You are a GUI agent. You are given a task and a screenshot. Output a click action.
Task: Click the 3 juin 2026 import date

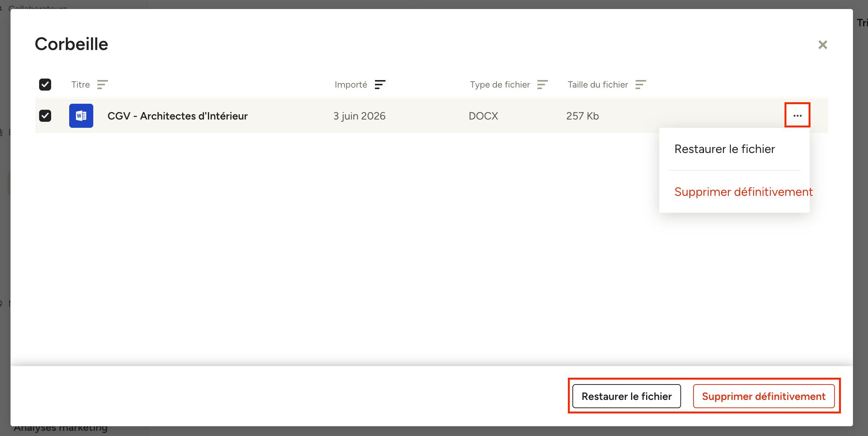pos(359,116)
